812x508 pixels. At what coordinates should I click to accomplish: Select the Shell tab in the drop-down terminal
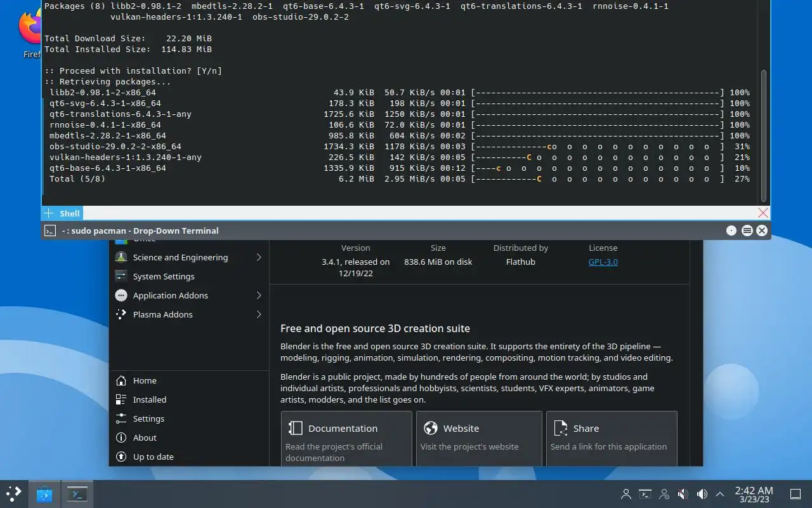(x=70, y=213)
